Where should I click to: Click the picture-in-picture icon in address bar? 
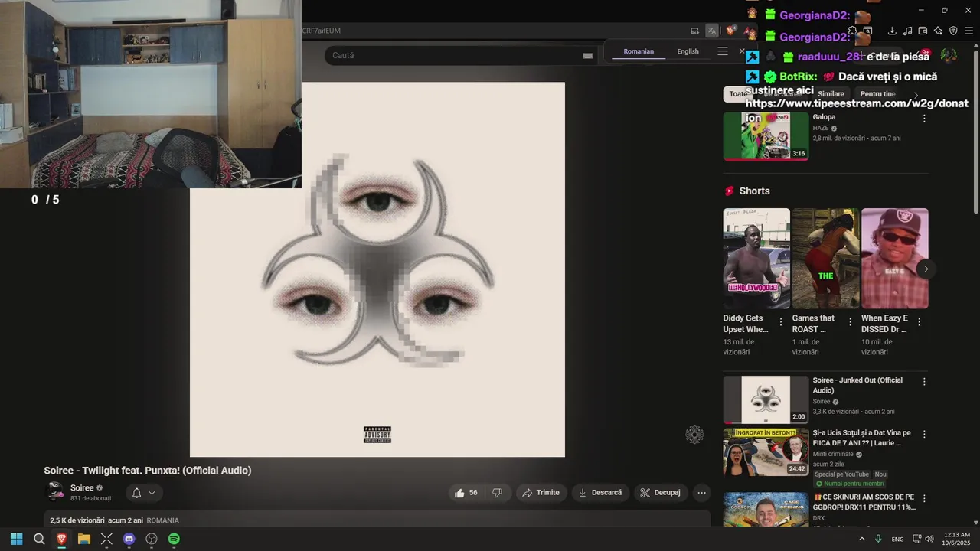pos(694,31)
